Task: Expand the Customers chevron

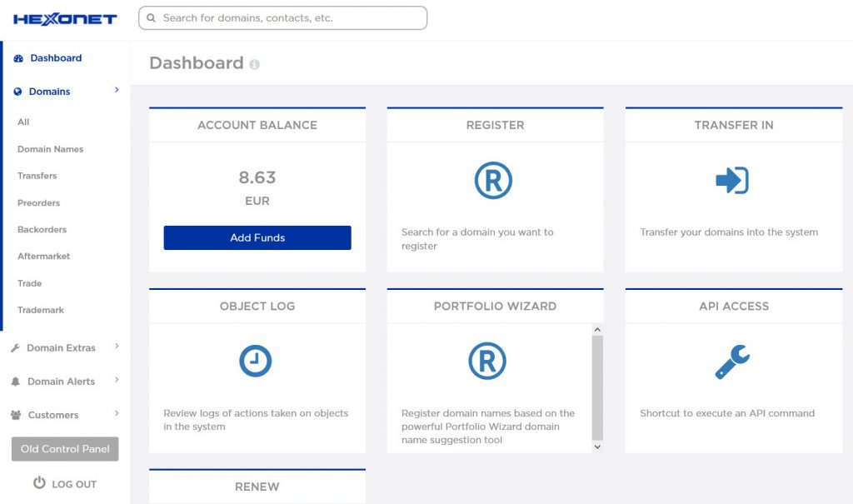Action: point(117,414)
